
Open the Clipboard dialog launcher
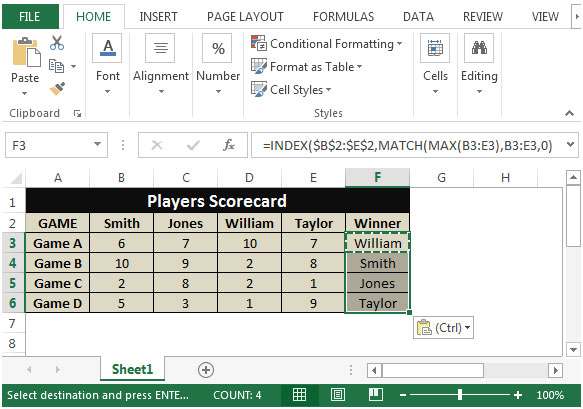77,113
